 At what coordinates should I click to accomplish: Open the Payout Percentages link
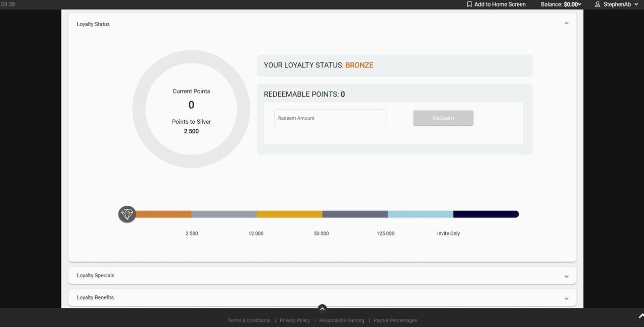pyautogui.click(x=395, y=320)
